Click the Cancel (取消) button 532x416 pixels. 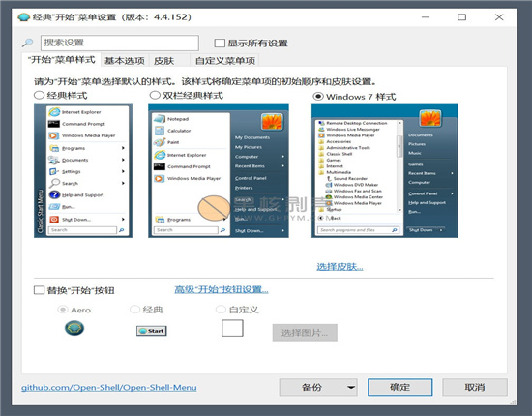pos(475,387)
